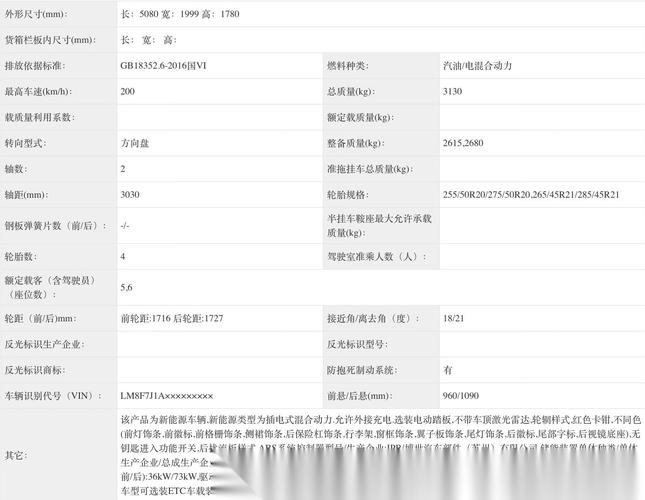Select the ABS value 有
The height and width of the screenshot is (500, 645).
click(448, 370)
